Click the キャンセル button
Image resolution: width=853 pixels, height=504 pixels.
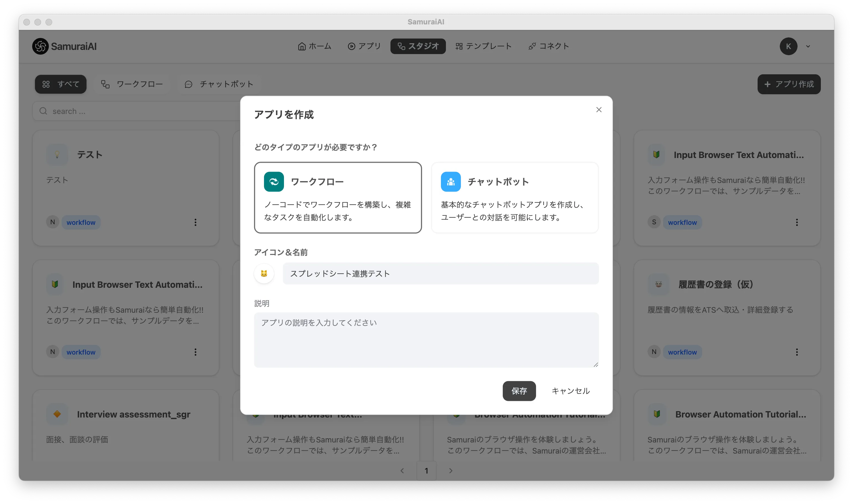[570, 391]
